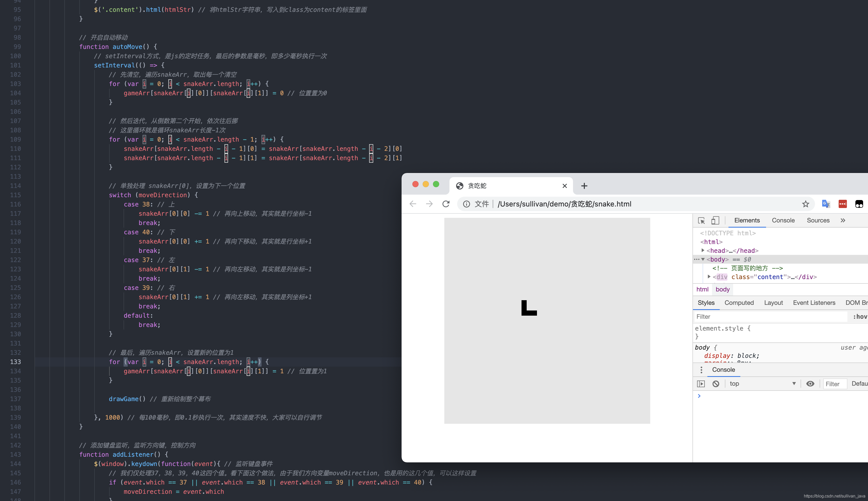Reload the snake.html page

[x=446, y=204]
